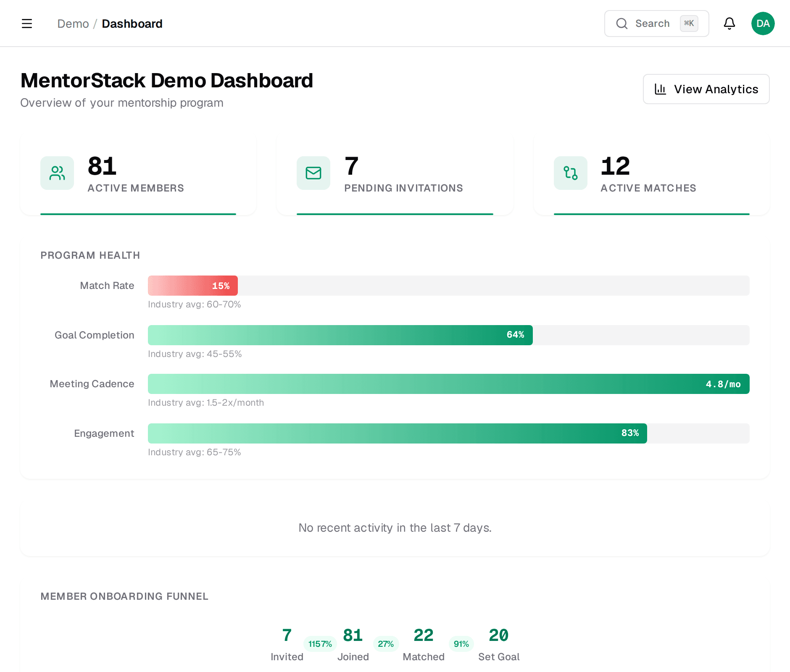
Task: Click the Active Members people icon
Action: (x=57, y=173)
